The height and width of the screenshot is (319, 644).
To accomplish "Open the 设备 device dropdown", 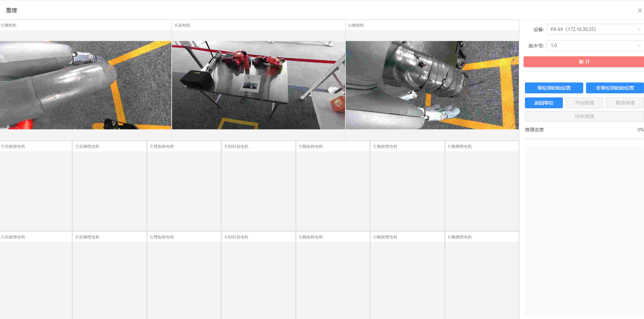I will click(595, 29).
